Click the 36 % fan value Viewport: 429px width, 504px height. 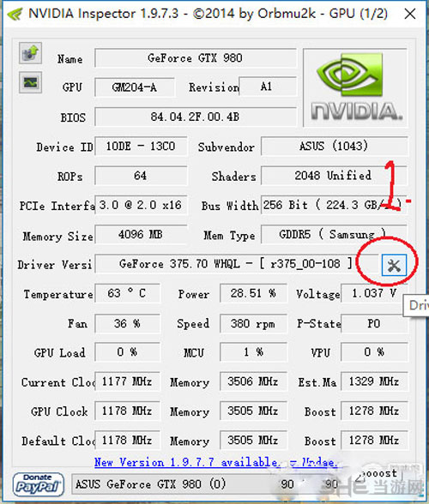128,323
